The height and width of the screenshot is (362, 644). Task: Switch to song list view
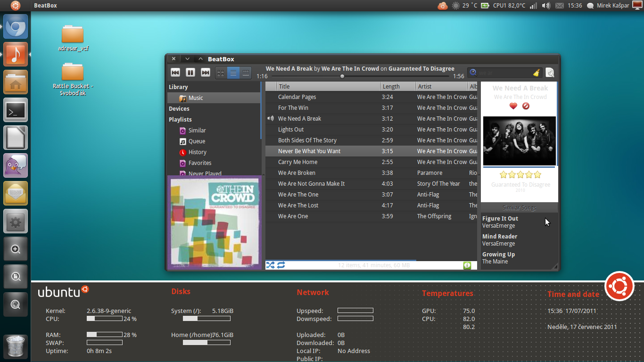(x=233, y=73)
